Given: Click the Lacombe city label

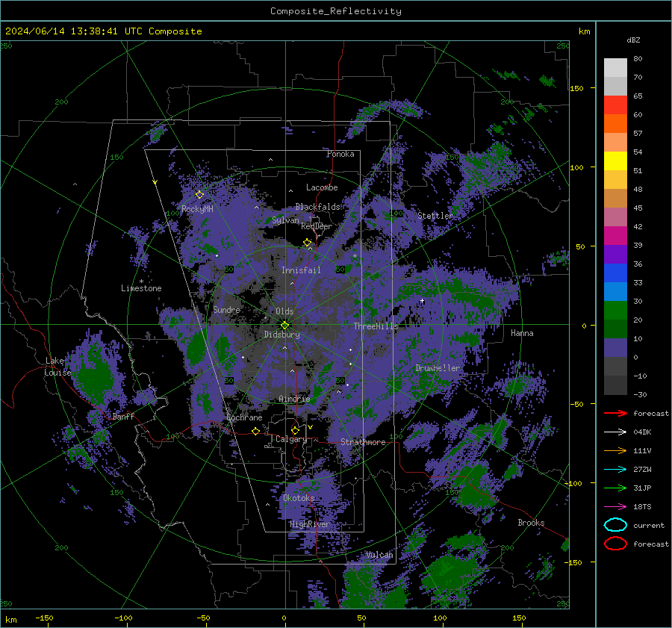Looking at the screenshot, I should point(322,187).
